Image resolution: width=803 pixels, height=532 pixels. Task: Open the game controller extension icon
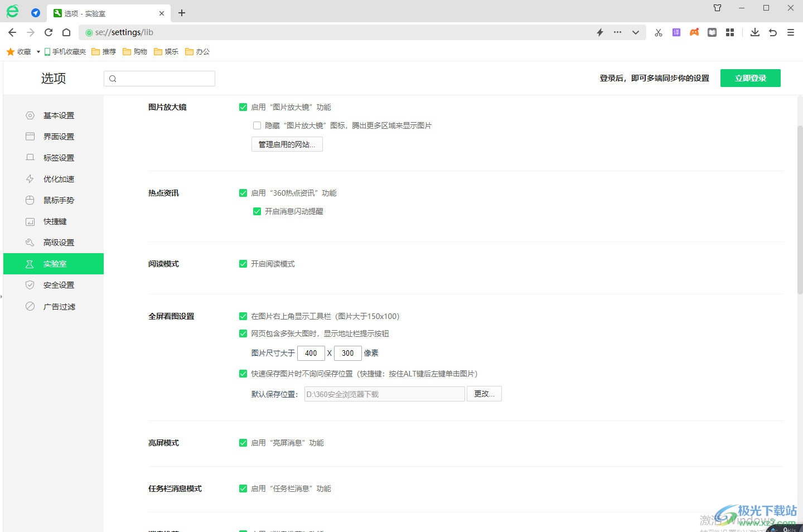pos(694,32)
